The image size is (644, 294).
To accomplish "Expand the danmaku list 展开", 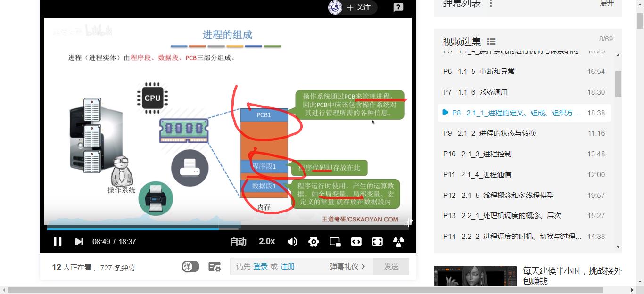I will (x=607, y=3).
